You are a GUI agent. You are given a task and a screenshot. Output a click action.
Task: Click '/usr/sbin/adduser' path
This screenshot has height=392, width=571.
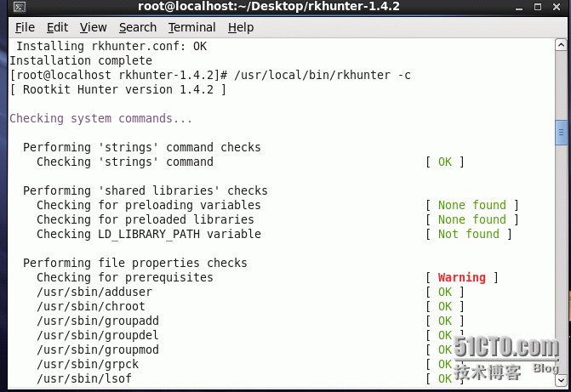tap(94, 292)
